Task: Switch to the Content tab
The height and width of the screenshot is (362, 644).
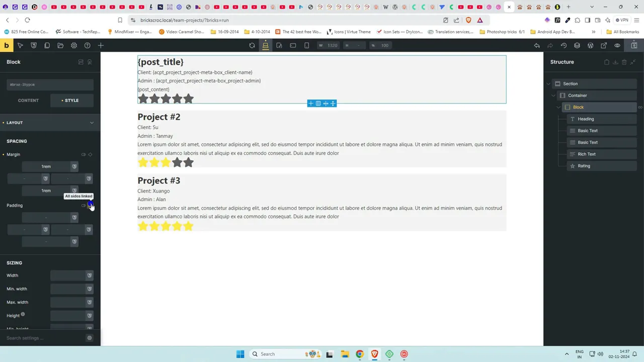Action: click(x=28, y=101)
